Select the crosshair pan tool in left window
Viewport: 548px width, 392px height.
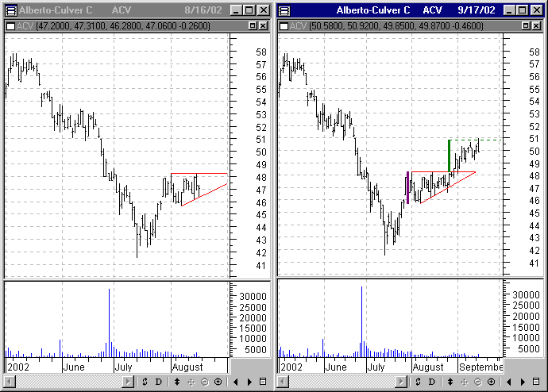coord(191,382)
